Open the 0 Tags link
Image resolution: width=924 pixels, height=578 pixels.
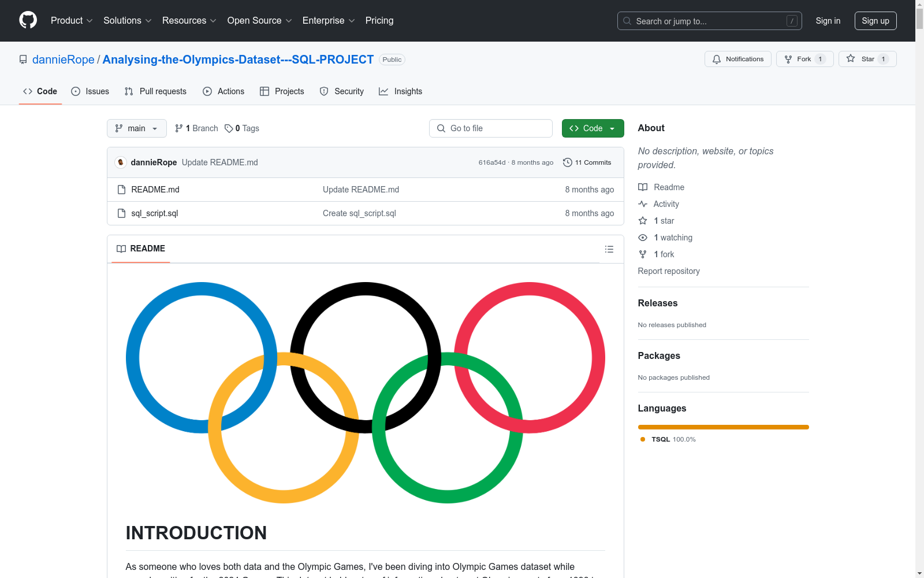242,128
